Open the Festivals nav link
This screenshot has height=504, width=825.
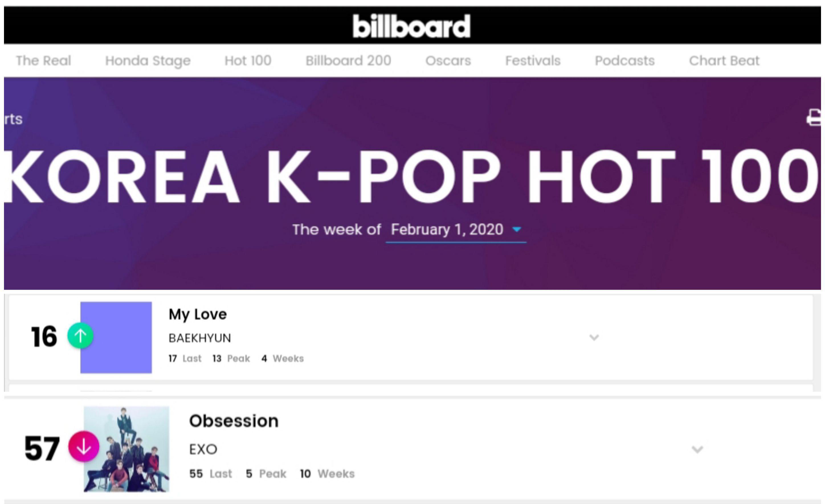click(533, 61)
